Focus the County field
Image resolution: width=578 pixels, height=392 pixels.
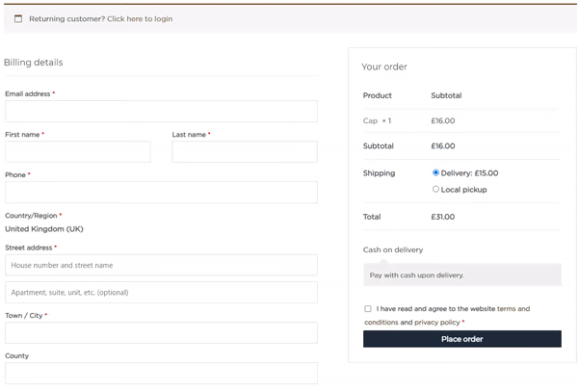pyautogui.click(x=161, y=373)
